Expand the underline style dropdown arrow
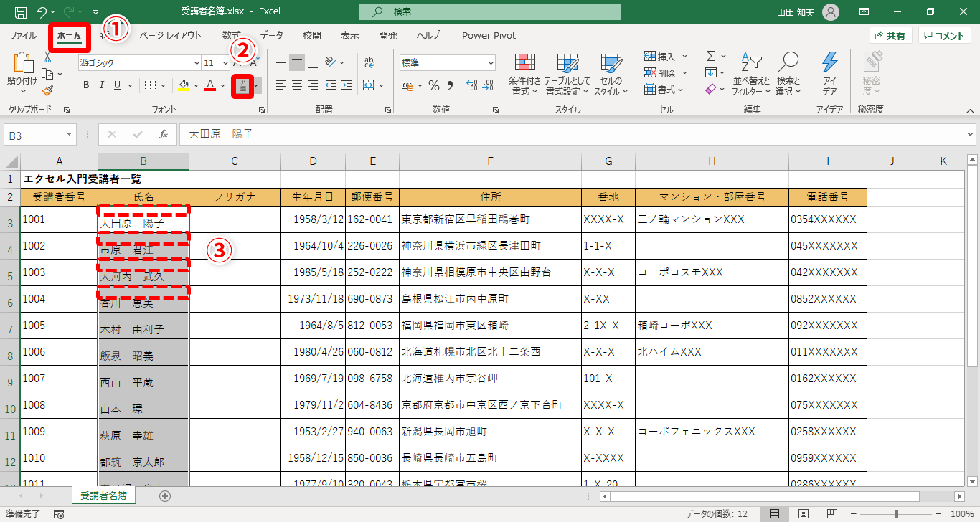Screen dimensions: 980x522 (x=130, y=85)
